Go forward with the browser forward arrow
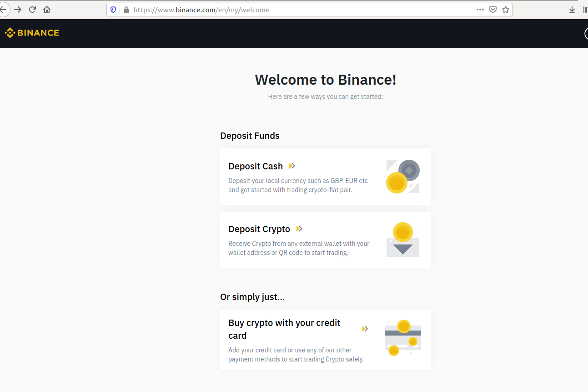This screenshot has height=392, width=588. (18, 10)
